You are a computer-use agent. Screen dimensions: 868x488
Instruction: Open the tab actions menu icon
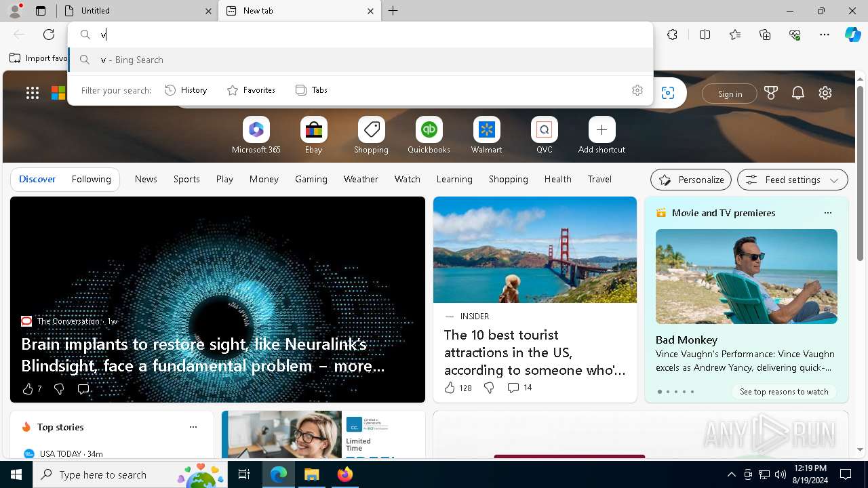[x=41, y=11]
